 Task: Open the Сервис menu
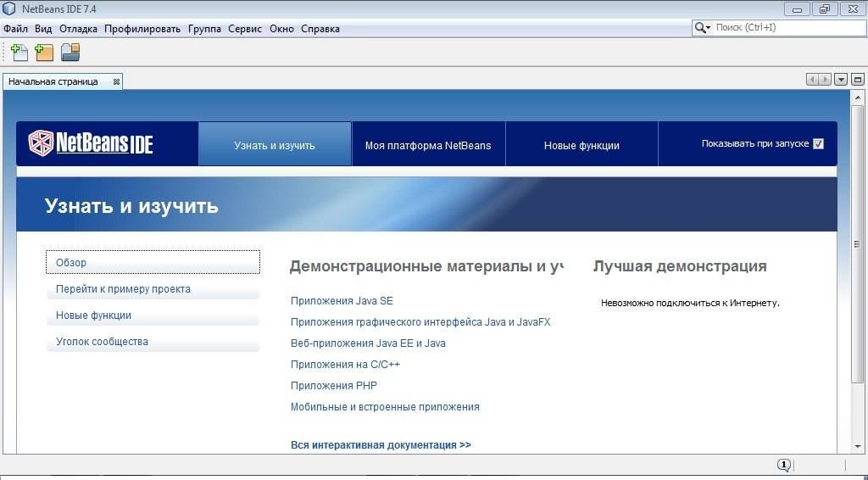(x=245, y=29)
